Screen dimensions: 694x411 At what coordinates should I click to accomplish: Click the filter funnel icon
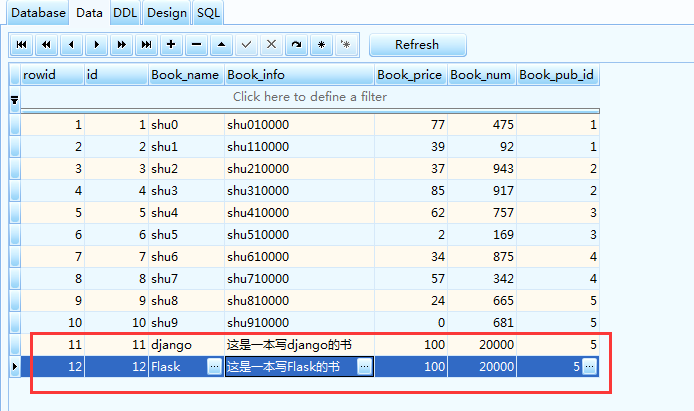pyautogui.click(x=15, y=101)
